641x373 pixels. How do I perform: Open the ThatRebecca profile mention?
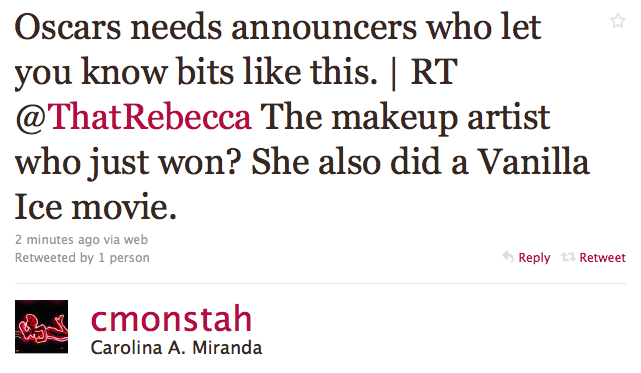[149, 117]
